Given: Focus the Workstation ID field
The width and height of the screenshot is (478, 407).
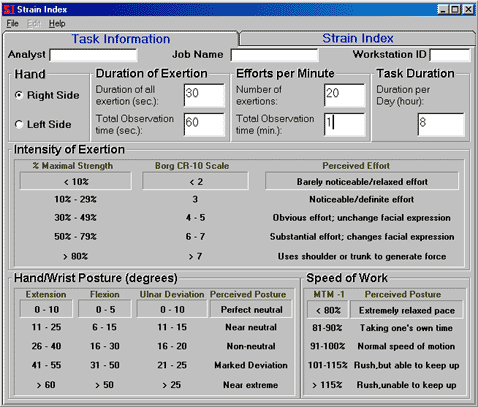Looking at the screenshot, I should (x=450, y=55).
